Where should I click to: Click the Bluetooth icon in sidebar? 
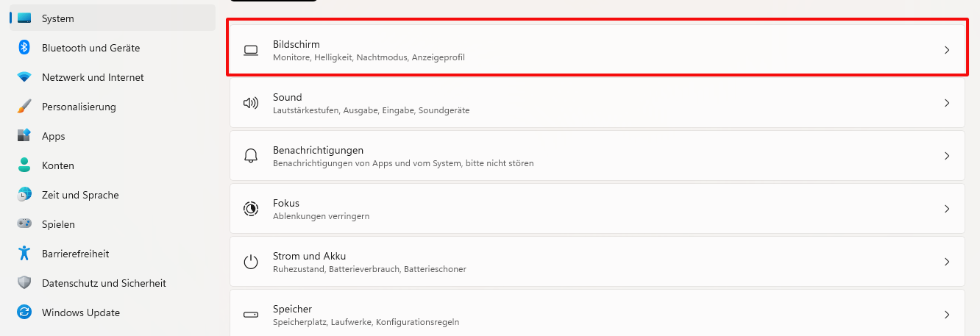(x=24, y=48)
